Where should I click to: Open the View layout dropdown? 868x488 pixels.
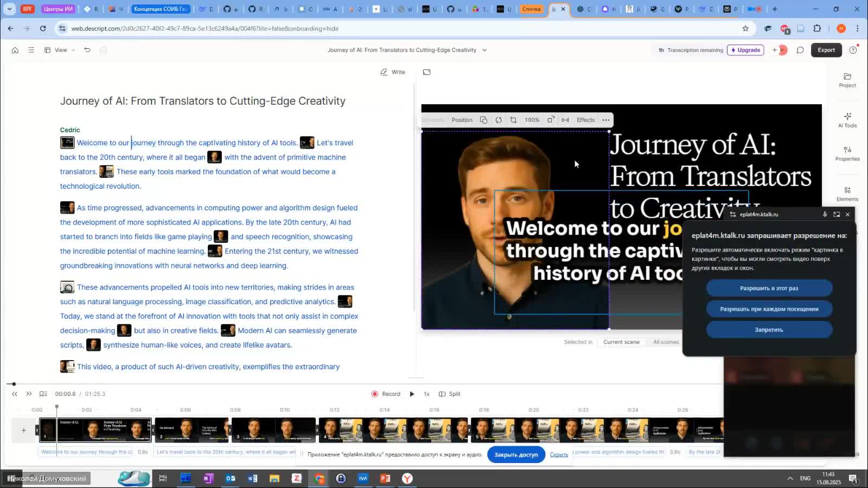click(60, 50)
